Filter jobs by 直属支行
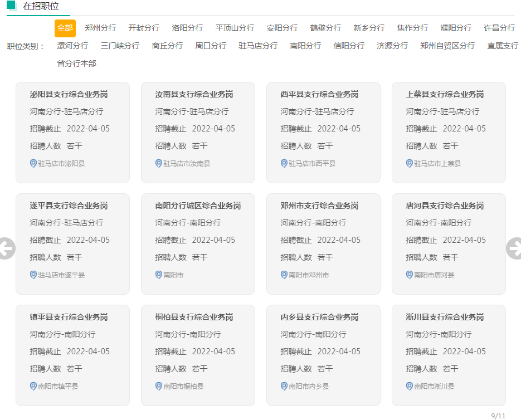This screenshot has height=420, width=521. (x=503, y=46)
